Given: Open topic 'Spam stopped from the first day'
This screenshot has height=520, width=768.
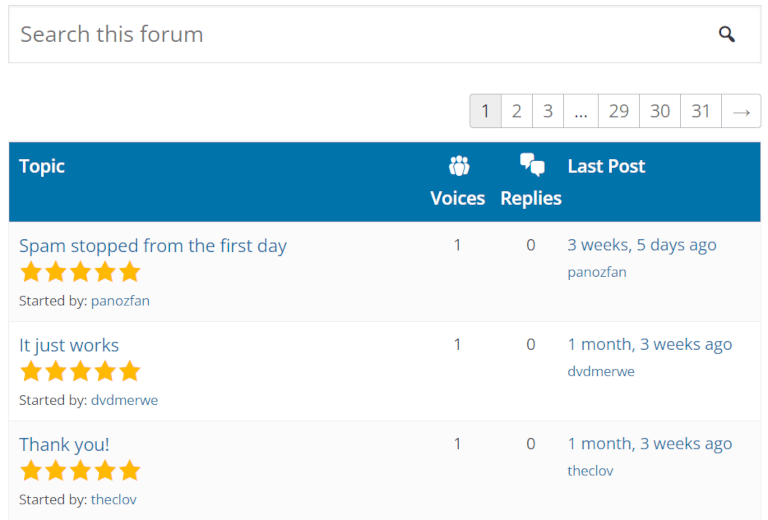Looking at the screenshot, I should point(153,246).
